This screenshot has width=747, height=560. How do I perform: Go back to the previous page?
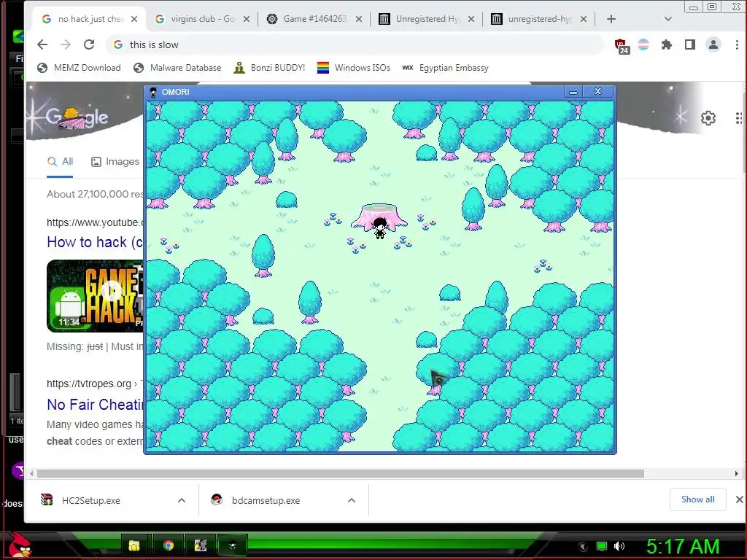pos(42,44)
